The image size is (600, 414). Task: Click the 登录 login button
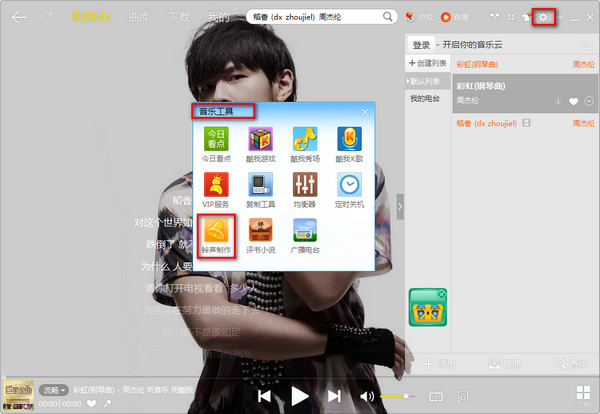click(422, 45)
